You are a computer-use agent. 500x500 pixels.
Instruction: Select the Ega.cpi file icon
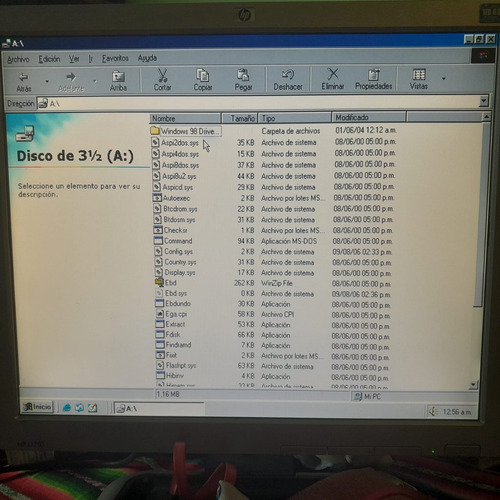point(161,314)
